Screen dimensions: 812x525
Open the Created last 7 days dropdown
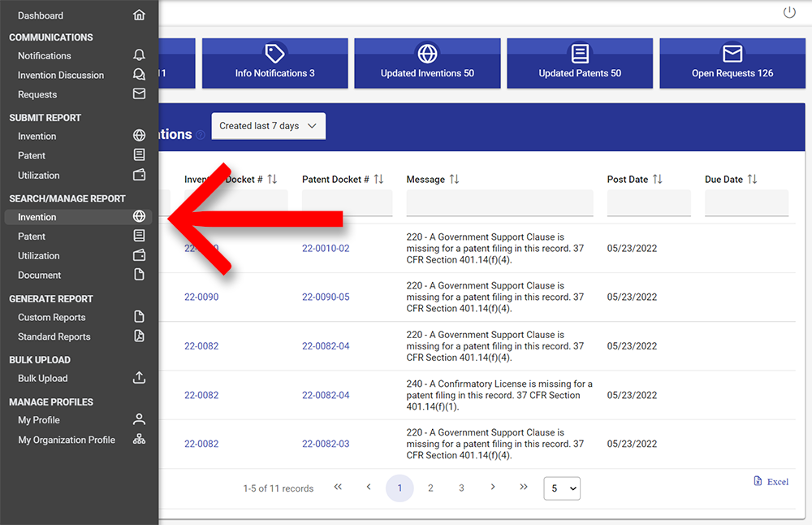click(x=268, y=126)
